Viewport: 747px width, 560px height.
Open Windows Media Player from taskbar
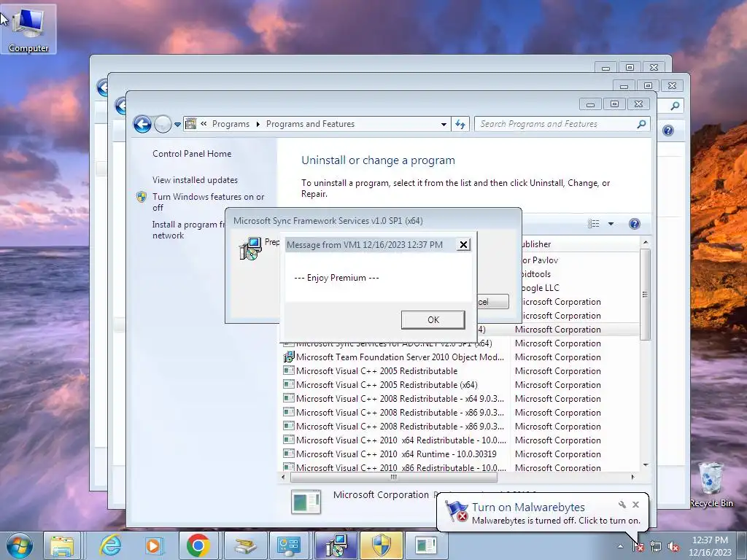click(x=154, y=545)
